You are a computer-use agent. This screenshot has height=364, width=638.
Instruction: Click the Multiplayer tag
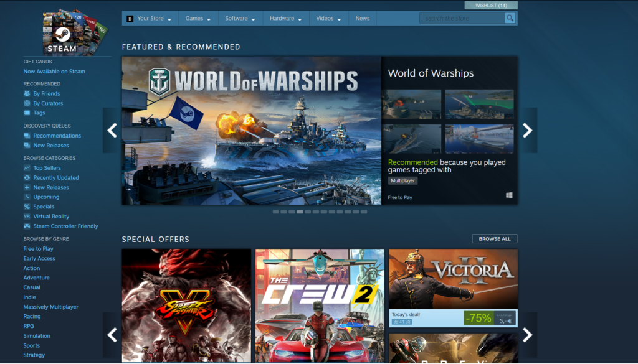tap(402, 181)
